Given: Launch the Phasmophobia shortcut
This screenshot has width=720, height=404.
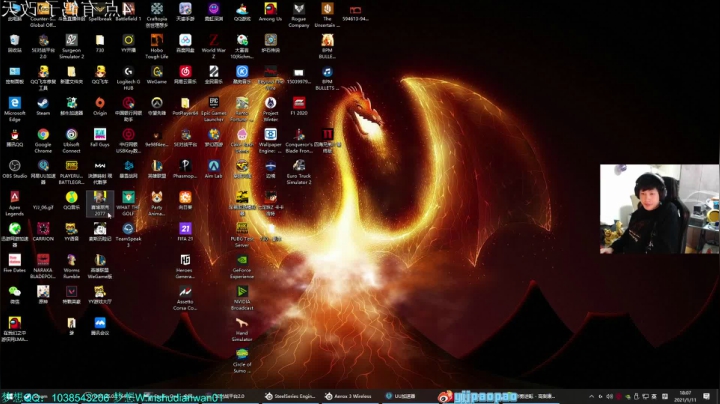Looking at the screenshot, I should click(x=185, y=169).
